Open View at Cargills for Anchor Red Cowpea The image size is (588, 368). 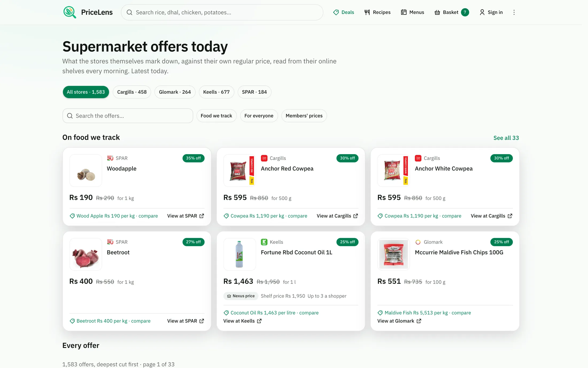[x=337, y=216]
